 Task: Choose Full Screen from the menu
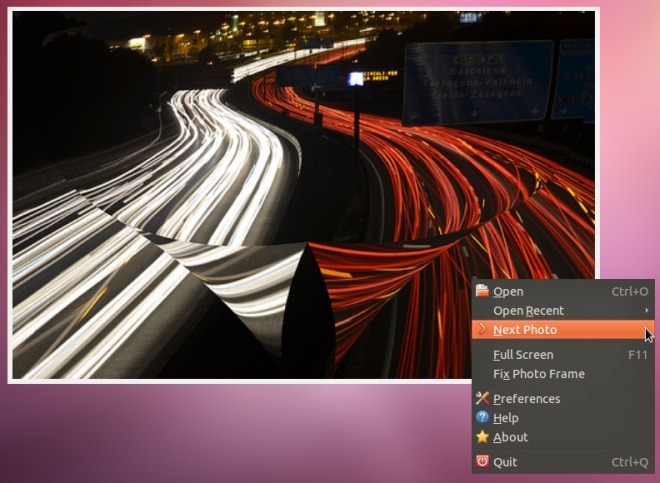click(563, 355)
